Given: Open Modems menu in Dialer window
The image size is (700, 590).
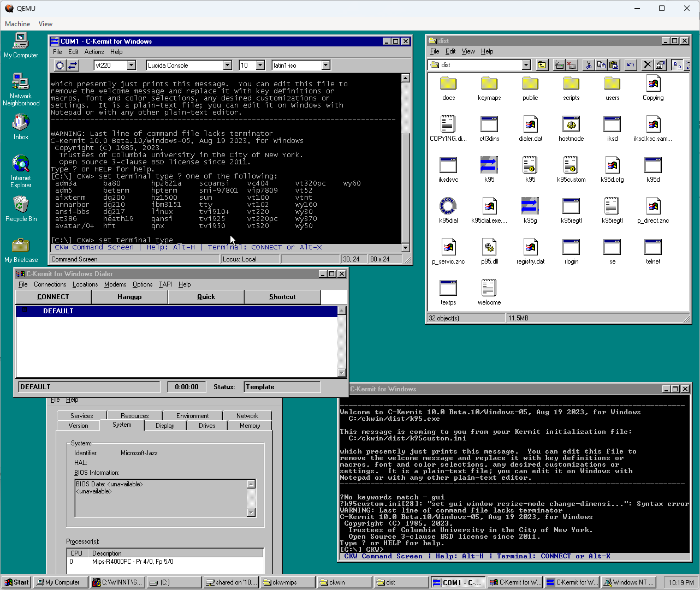Looking at the screenshot, I should pos(115,284).
